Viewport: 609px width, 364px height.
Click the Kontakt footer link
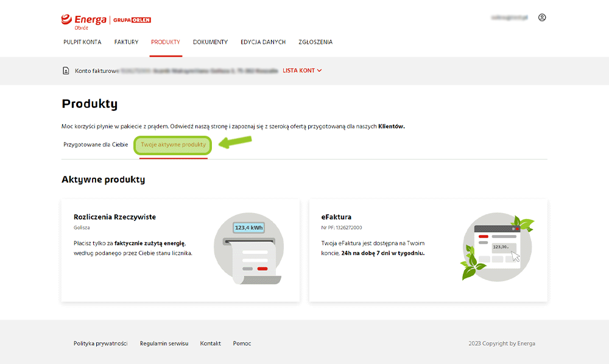[211, 343]
